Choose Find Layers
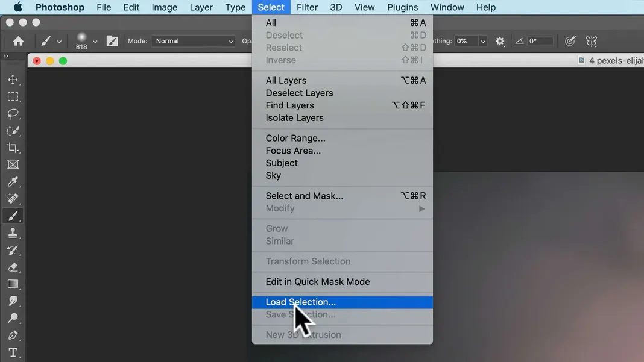 tap(343, 105)
